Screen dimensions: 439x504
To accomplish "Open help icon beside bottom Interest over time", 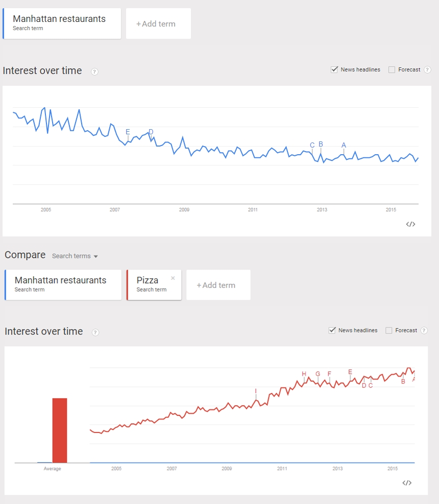I will click(x=95, y=332).
